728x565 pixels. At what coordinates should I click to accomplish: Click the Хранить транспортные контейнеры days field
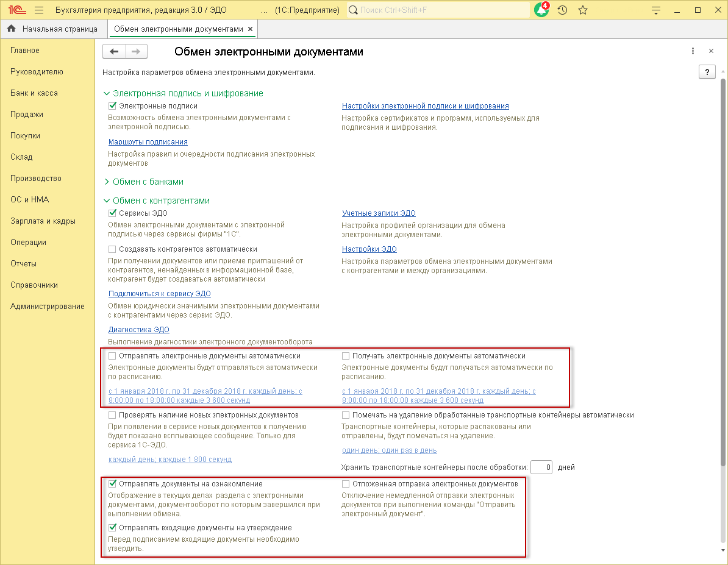[x=541, y=467]
